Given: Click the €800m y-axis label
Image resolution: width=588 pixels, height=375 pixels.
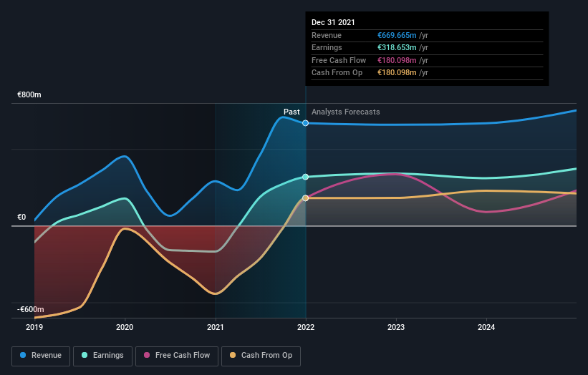Looking at the screenshot, I should (x=29, y=94).
